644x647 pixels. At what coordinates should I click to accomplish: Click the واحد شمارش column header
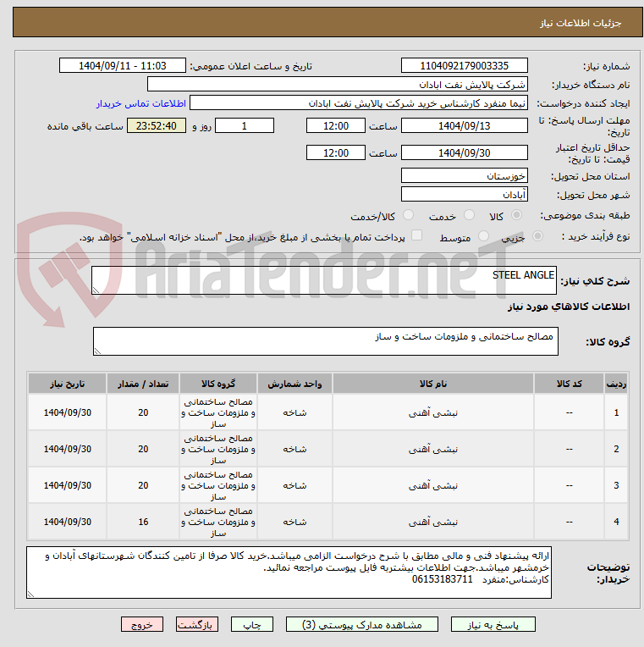tap(294, 384)
